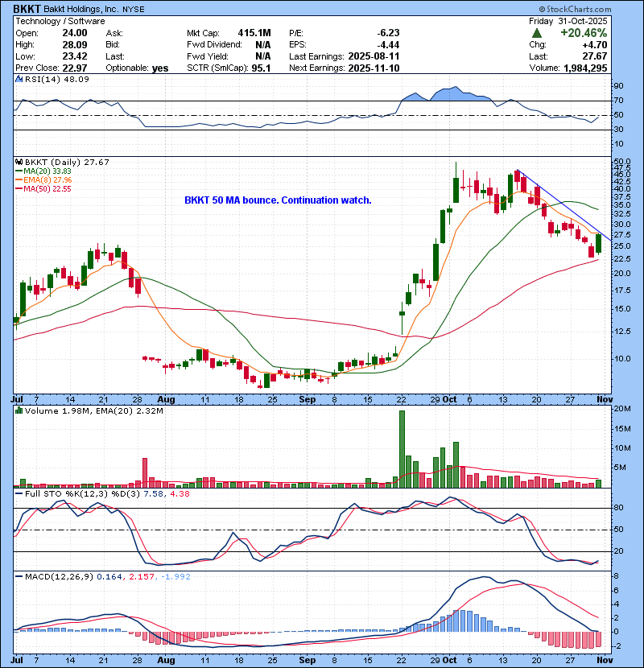Click the P/E value -6.23
Screen dimensions: 644x668
click(x=388, y=33)
